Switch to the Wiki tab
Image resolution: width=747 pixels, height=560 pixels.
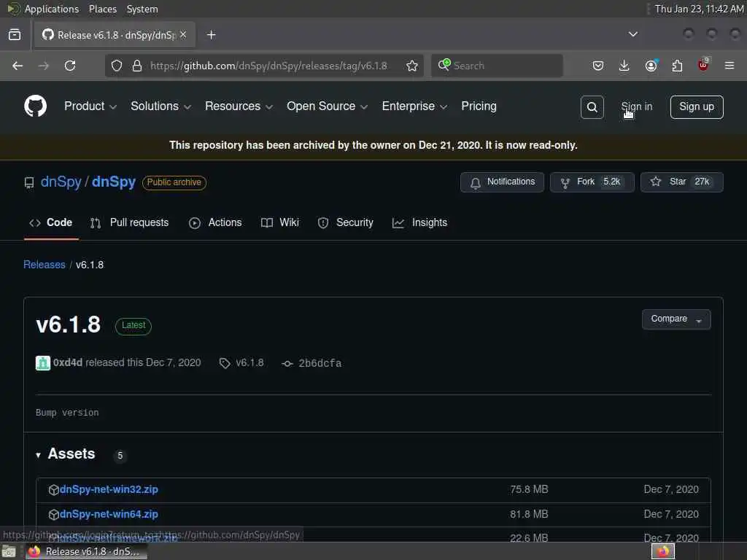click(280, 222)
